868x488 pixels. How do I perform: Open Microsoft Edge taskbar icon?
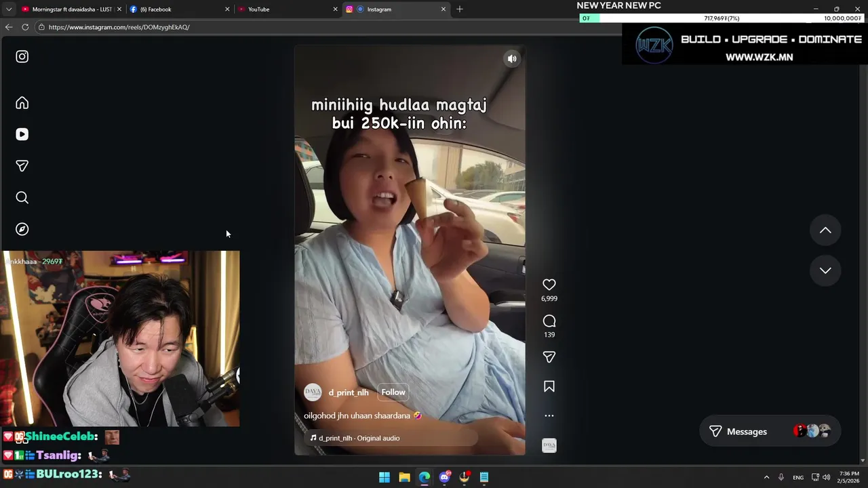425,477
